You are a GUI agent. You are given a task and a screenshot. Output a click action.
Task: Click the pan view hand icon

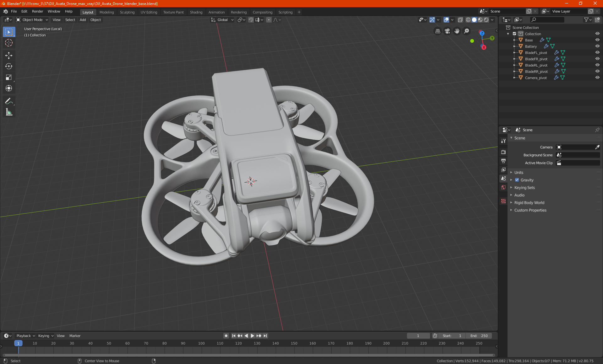tap(457, 31)
